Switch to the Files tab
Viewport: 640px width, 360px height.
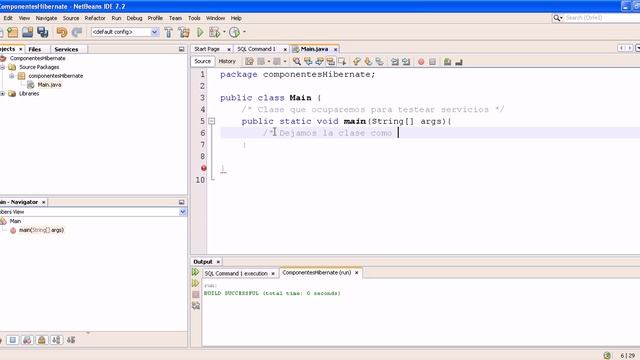coord(35,49)
